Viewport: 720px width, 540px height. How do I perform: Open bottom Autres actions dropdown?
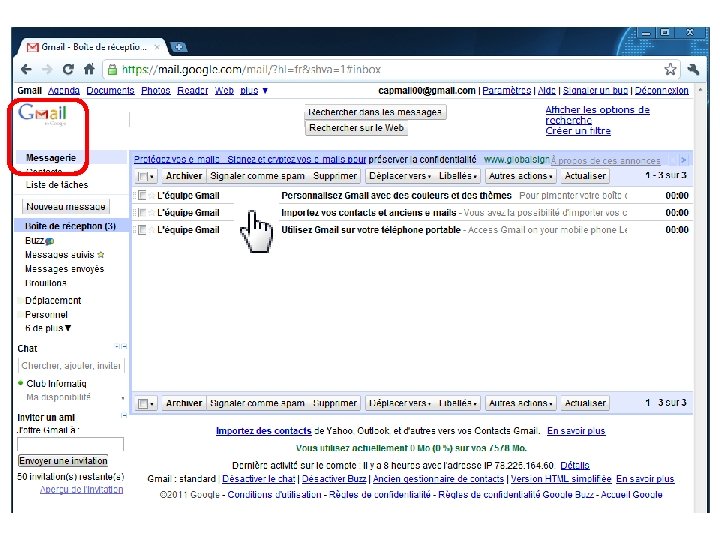520,403
